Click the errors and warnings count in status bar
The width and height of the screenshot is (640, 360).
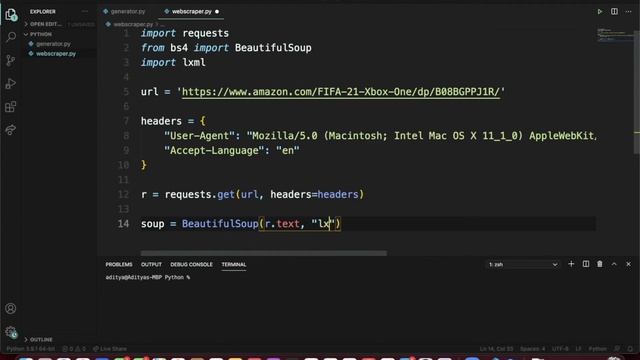coord(74,349)
